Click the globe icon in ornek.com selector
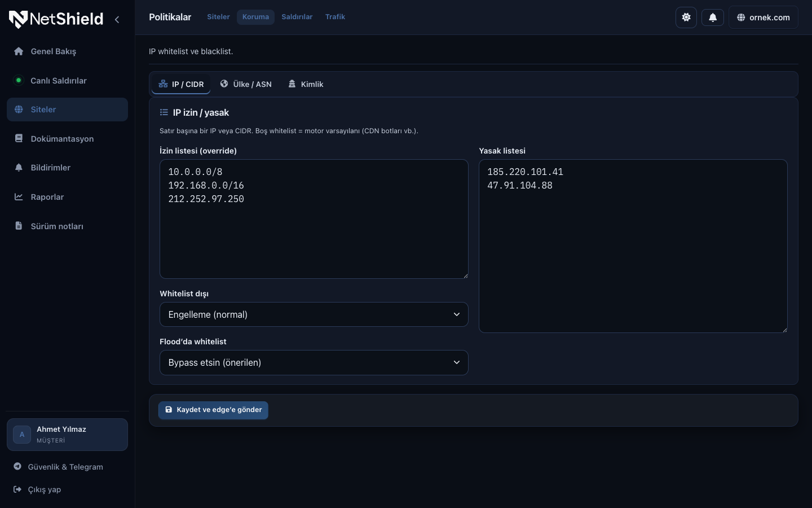This screenshot has height=508, width=812. coord(741,17)
